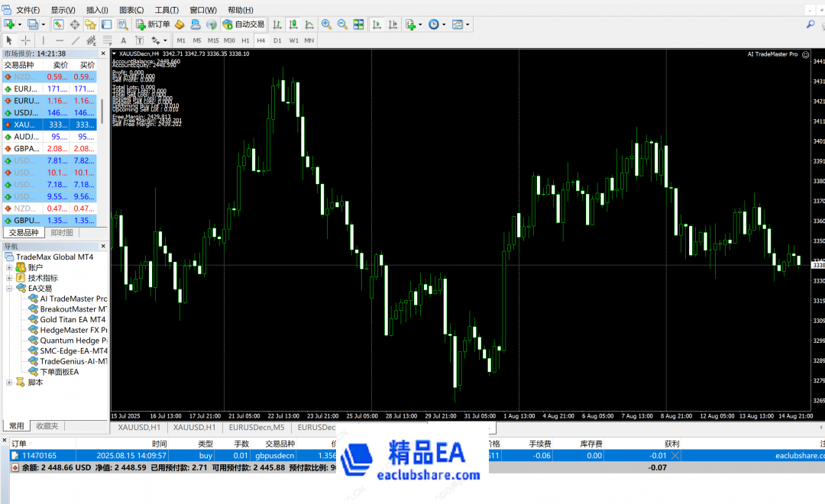
Task: Zoom in on the chart
Action: (x=326, y=24)
